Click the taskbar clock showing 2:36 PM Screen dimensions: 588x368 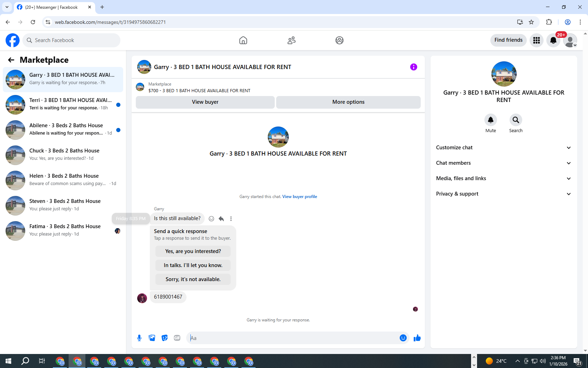point(558,361)
